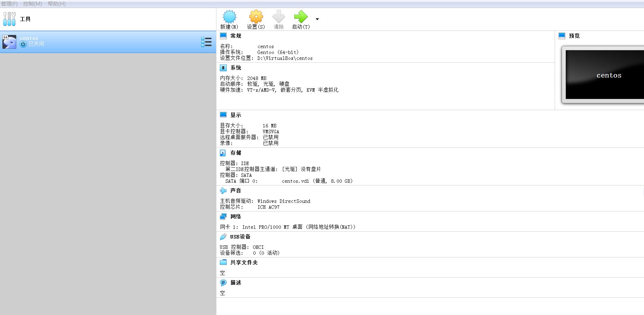Image resolution: width=644 pixels, height=315 pixels.
Task: Open the 常规 section heading
Action: (236, 36)
